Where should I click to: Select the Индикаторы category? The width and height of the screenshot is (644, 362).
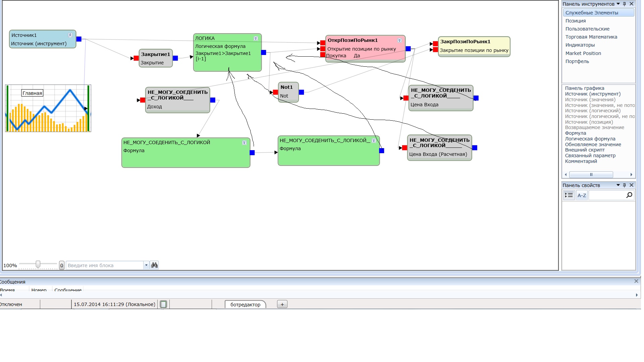pos(580,45)
